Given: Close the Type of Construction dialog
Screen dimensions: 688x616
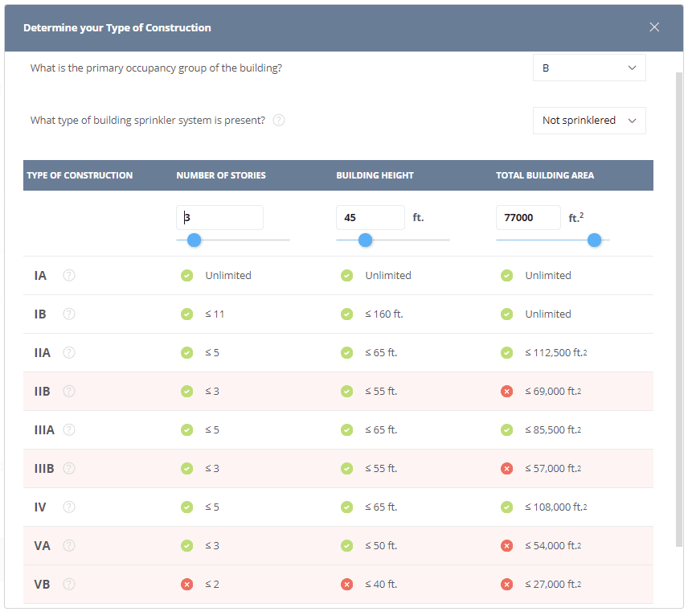Looking at the screenshot, I should (654, 27).
